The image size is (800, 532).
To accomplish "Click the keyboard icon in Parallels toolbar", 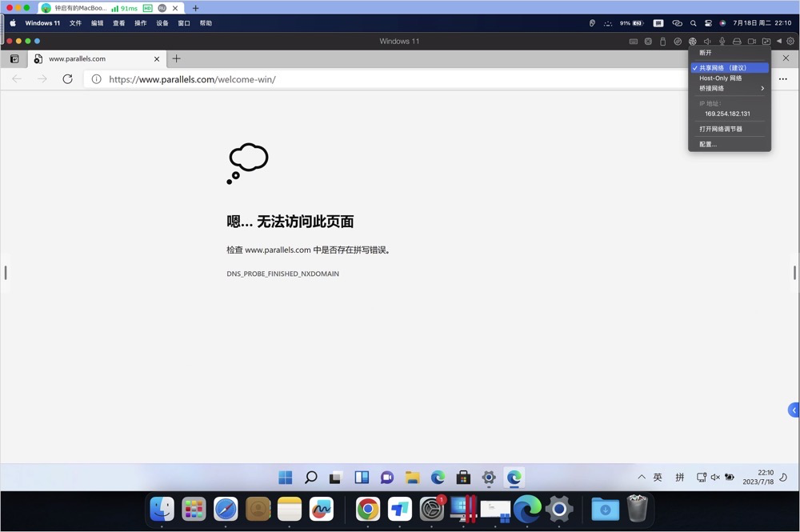I will pos(634,42).
